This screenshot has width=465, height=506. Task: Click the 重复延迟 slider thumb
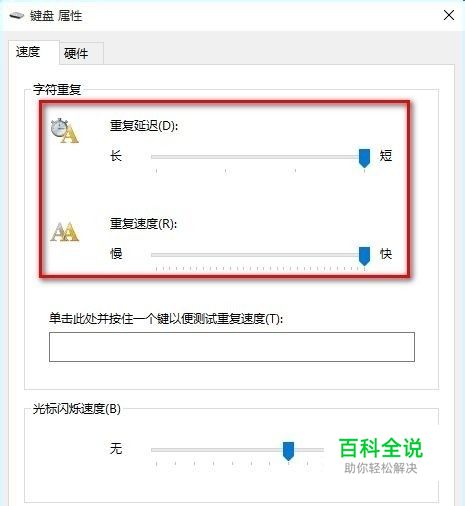point(364,158)
